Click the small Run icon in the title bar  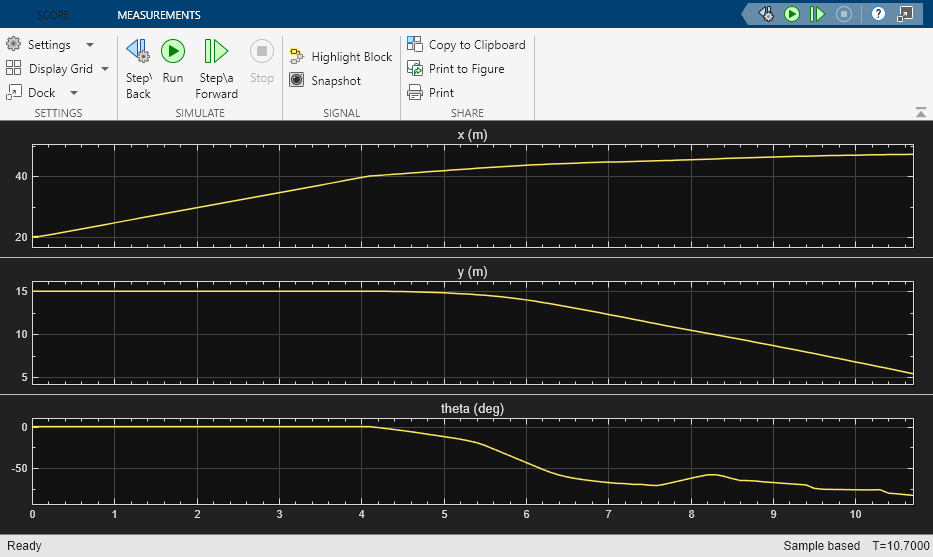click(x=792, y=14)
